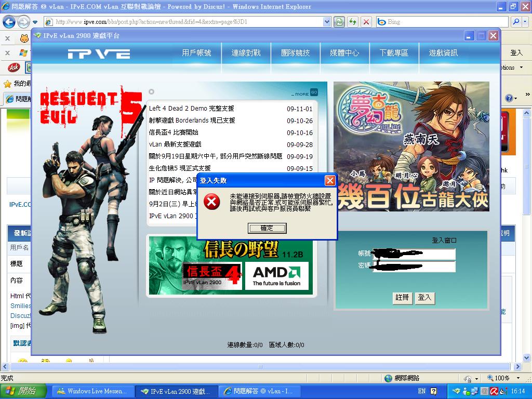Open news item 生化危機5 現正式支援
532x399 pixels.
pyautogui.click(x=180, y=168)
